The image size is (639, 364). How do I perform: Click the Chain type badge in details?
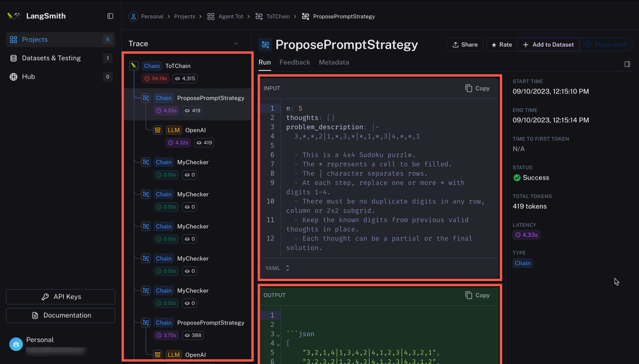click(522, 264)
